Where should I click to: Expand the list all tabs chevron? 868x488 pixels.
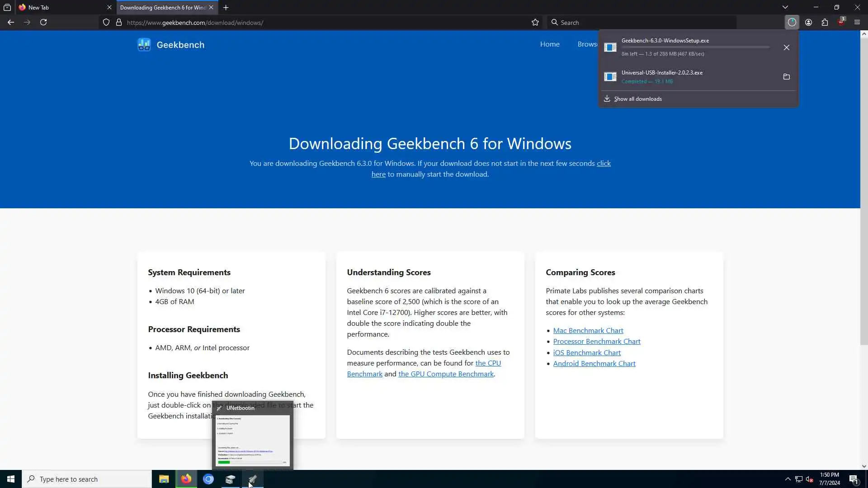(785, 7)
